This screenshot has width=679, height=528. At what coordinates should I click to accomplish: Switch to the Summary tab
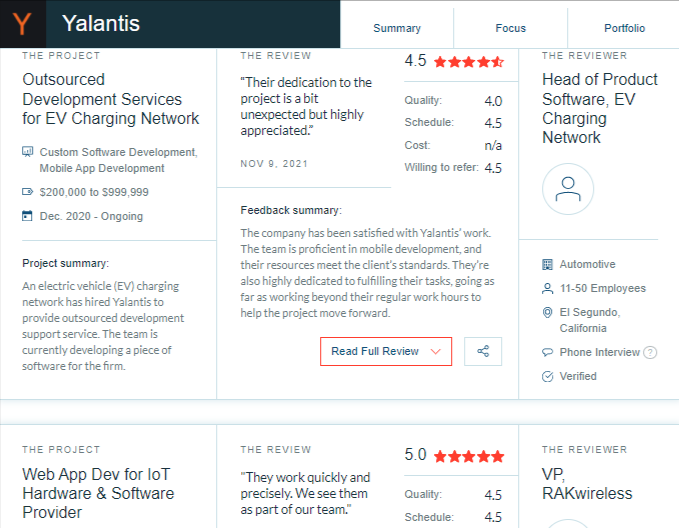397,28
